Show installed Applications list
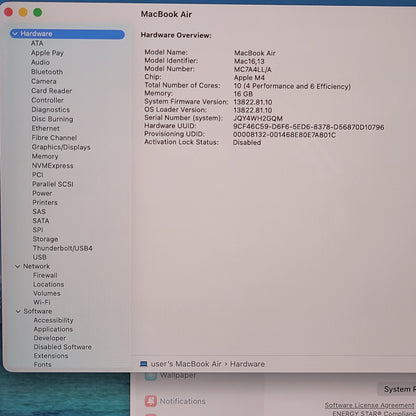This screenshot has height=416, width=416. click(53, 329)
